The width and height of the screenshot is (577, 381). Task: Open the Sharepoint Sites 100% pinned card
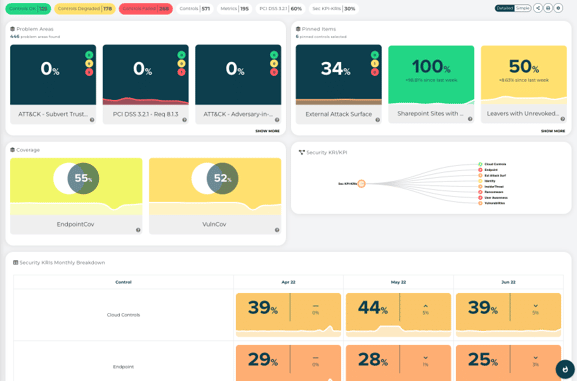(431, 84)
